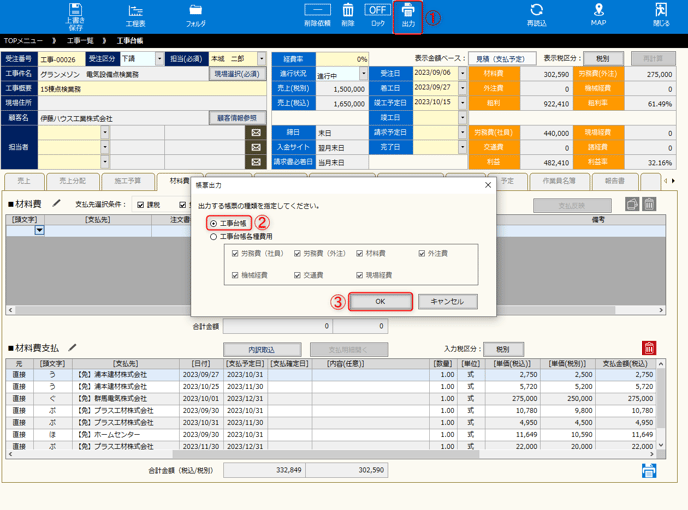Viewport: 688px width, 510px height.
Task: Click the overwrite save (上書き保存) toolbar icon
Action: (75, 17)
